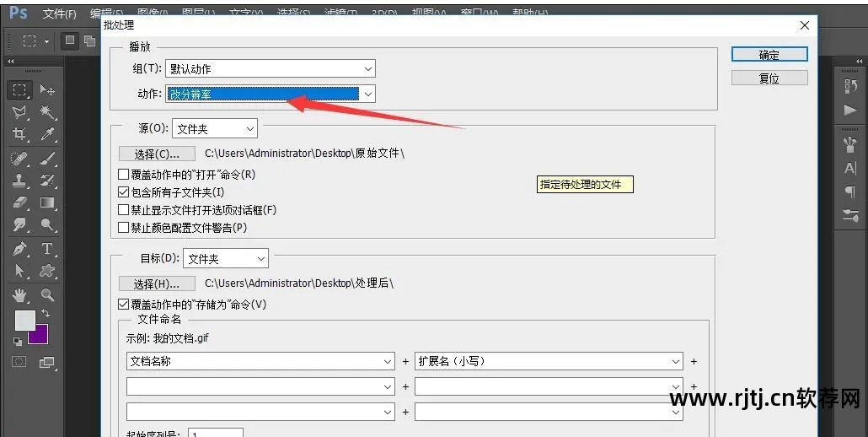Enable 禁止颜色配置文件警告(P) checkbox

point(123,228)
